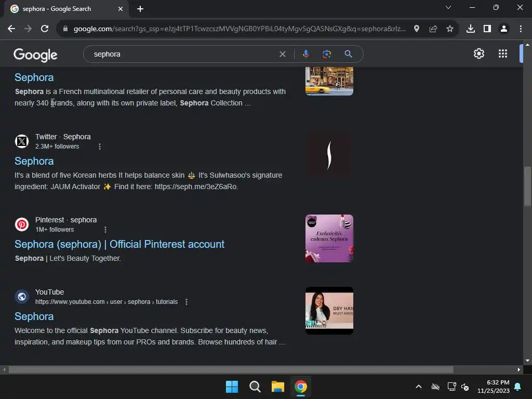Open Windows taskbar search
Screen dimensions: 532x399
255,387
